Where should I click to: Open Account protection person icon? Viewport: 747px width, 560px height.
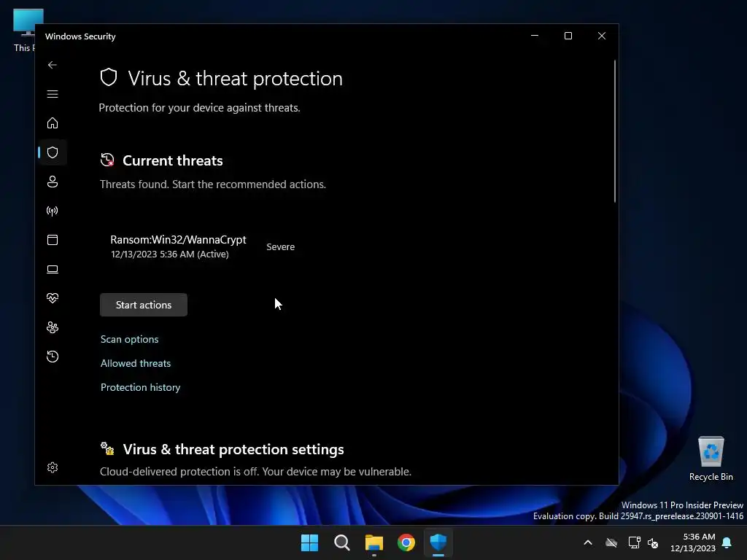pos(53,182)
